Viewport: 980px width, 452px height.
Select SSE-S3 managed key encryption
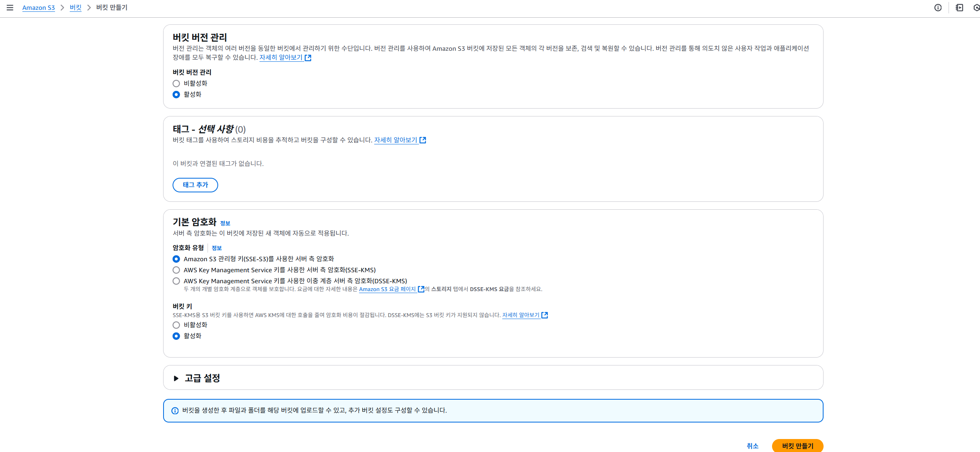[x=176, y=259]
